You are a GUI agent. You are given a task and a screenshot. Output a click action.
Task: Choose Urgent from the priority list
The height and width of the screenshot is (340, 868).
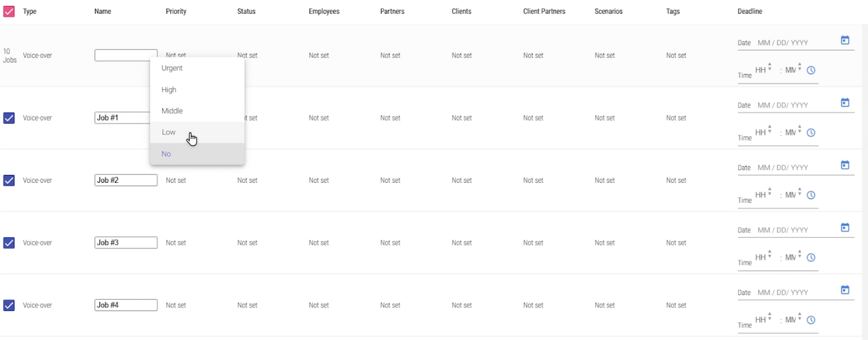tap(172, 68)
